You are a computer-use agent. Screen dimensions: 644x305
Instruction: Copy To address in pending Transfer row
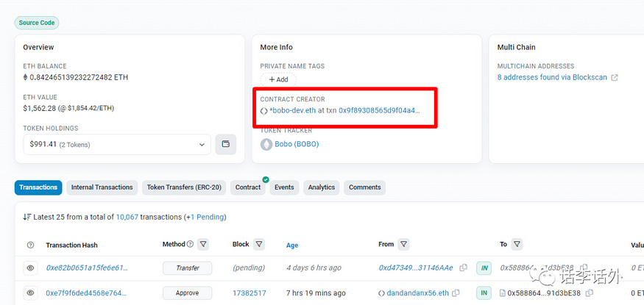tap(583, 267)
